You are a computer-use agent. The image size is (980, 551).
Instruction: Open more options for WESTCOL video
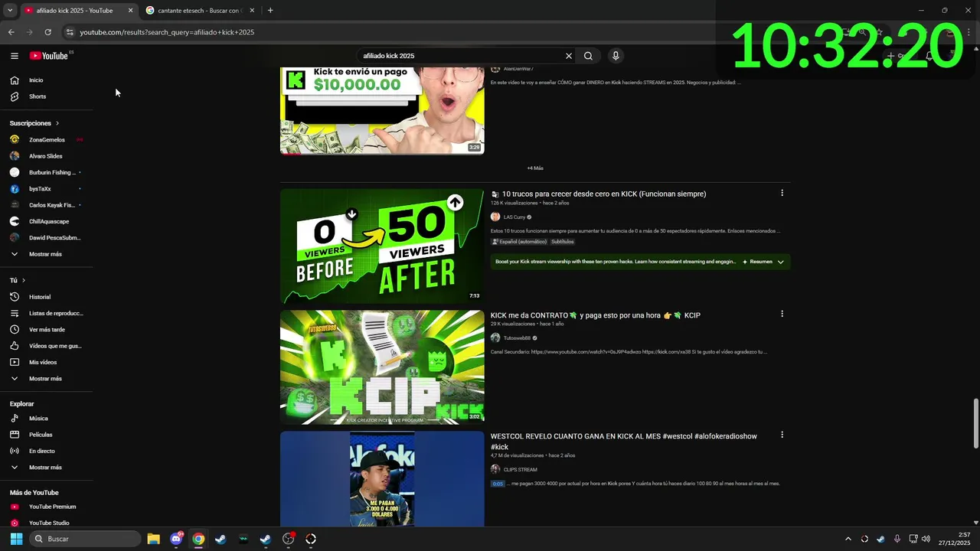(x=782, y=435)
